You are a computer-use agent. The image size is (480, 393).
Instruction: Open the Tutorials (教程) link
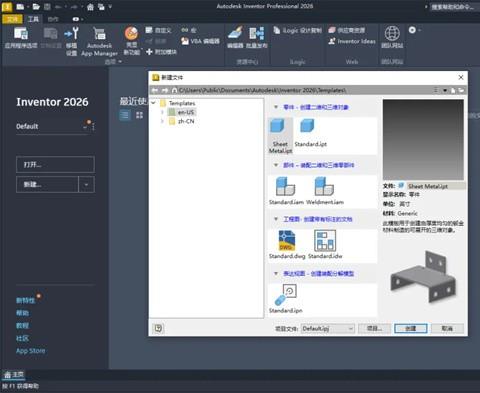[x=22, y=326]
